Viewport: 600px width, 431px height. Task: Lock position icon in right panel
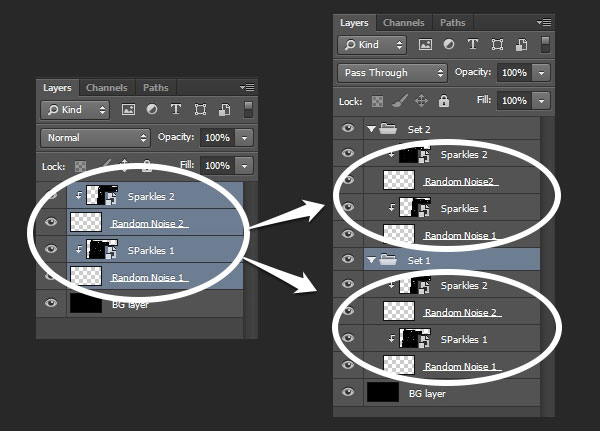pos(421,101)
